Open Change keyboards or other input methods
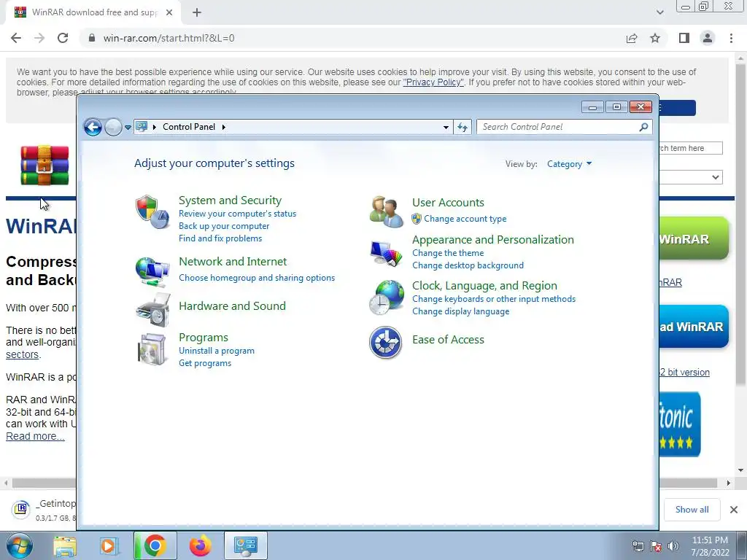Image resolution: width=747 pixels, height=560 pixels. pyautogui.click(x=494, y=298)
